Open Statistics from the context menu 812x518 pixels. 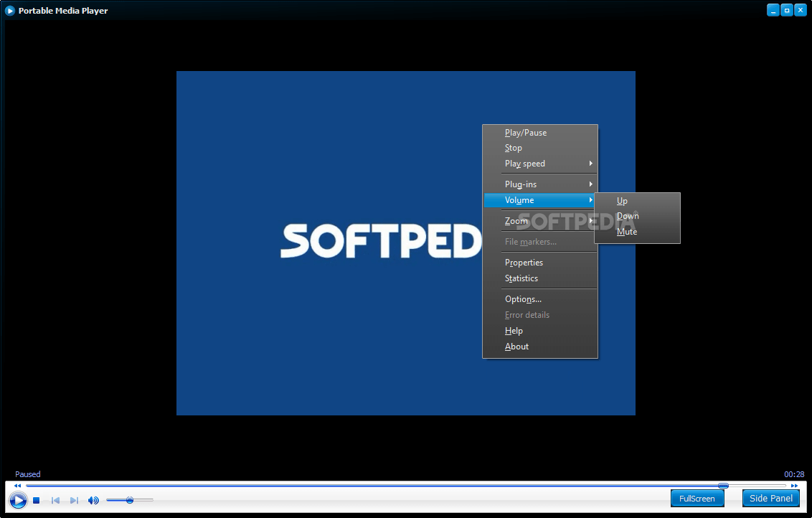[x=540, y=278]
